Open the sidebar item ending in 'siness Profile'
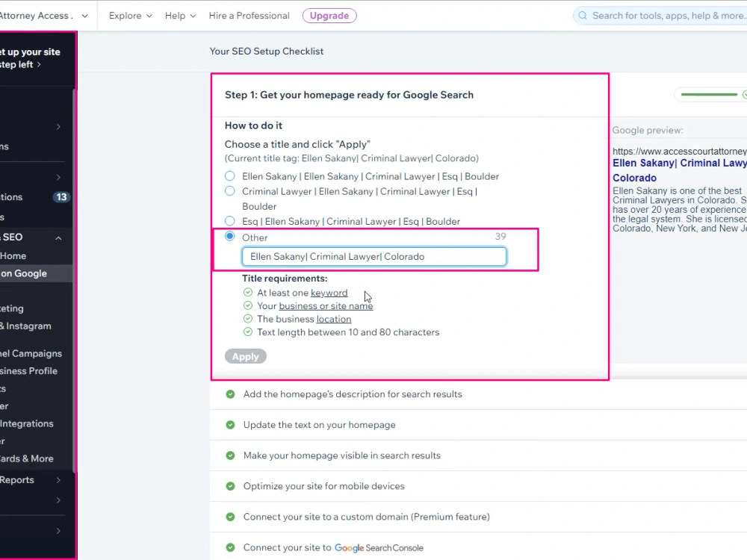The image size is (747, 560). click(x=28, y=371)
